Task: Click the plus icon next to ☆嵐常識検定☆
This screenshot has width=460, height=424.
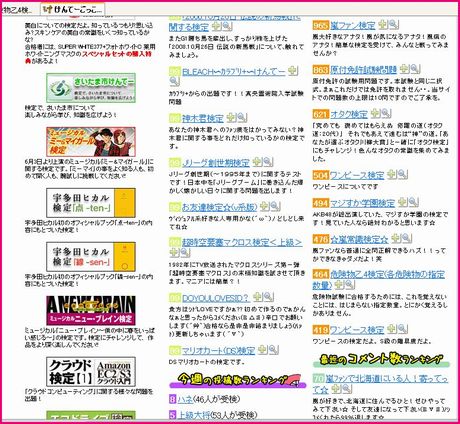Action: click(396, 238)
